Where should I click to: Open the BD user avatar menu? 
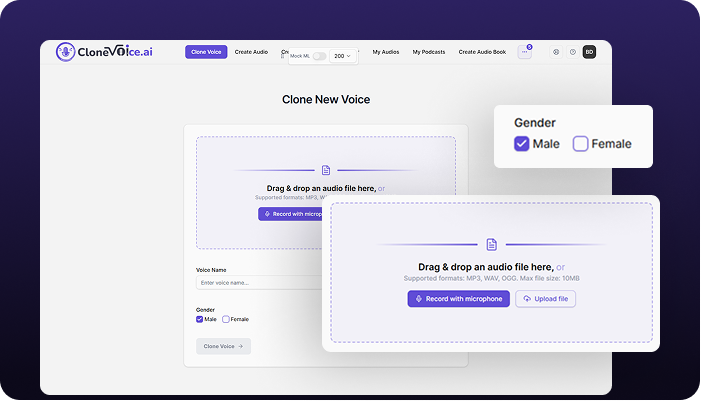pyautogui.click(x=589, y=52)
